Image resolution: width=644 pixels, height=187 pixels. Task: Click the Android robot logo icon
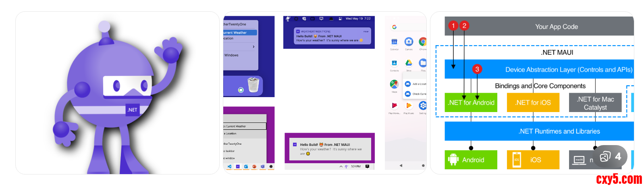[x=453, y=160]
